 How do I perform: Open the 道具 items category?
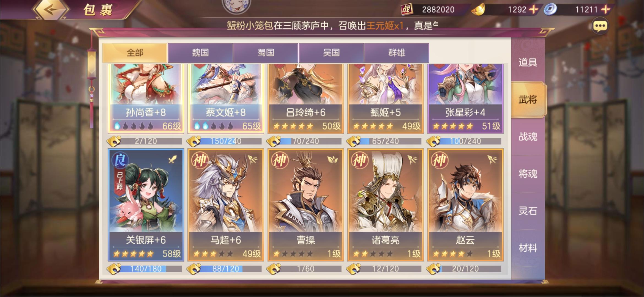pyautogui.click(x=528, y=62)
